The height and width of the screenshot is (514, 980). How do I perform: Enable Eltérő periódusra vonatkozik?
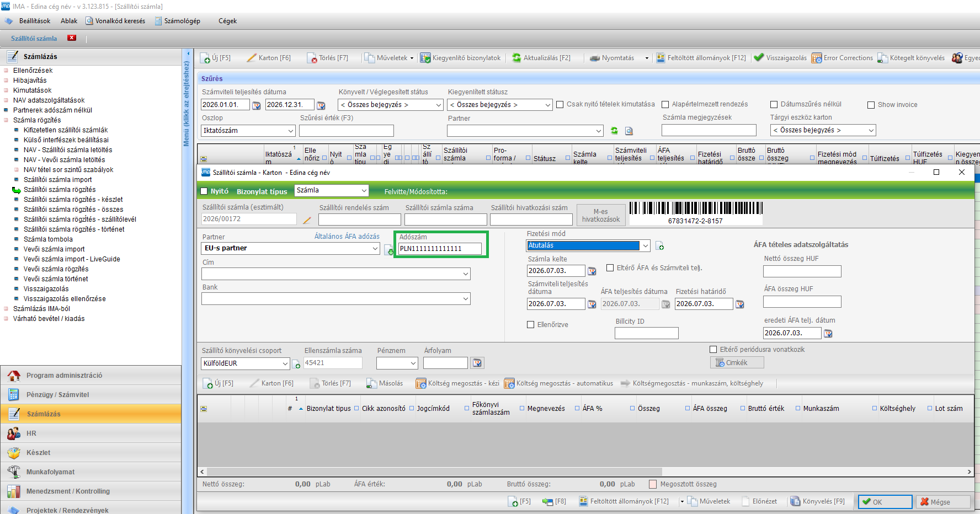tap(713, 350)
